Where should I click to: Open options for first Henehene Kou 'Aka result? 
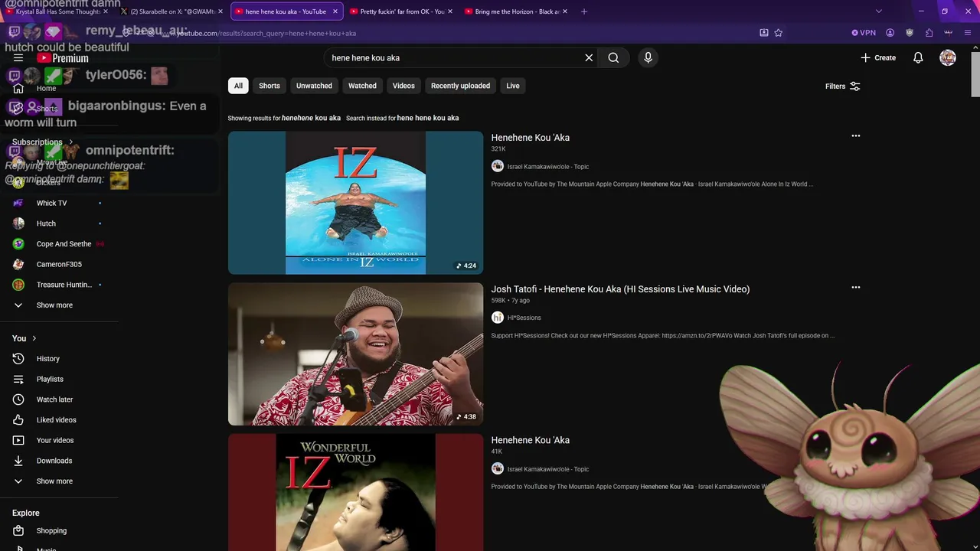pyautogui.click(x=856, y=136)
